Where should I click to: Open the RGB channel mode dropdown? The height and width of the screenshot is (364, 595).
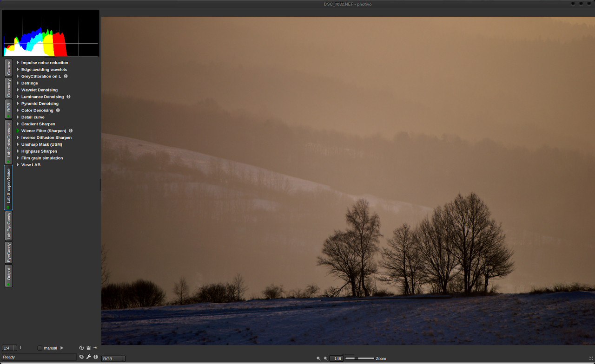click(x=113, y=359)
